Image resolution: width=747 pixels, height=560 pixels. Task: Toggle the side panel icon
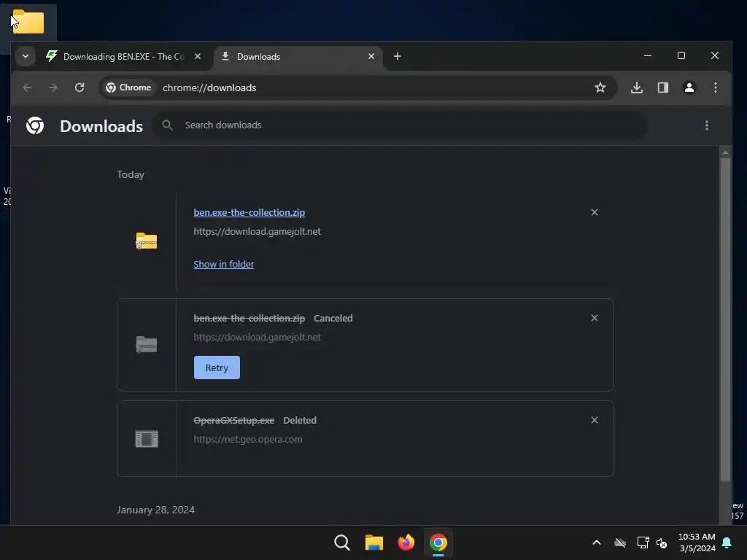coord(663,87)
